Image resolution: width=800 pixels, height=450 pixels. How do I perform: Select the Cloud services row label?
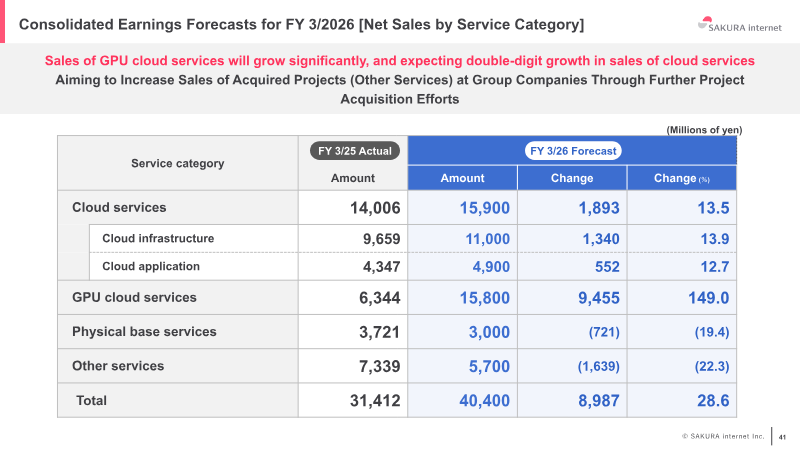[x=119, y=207]
